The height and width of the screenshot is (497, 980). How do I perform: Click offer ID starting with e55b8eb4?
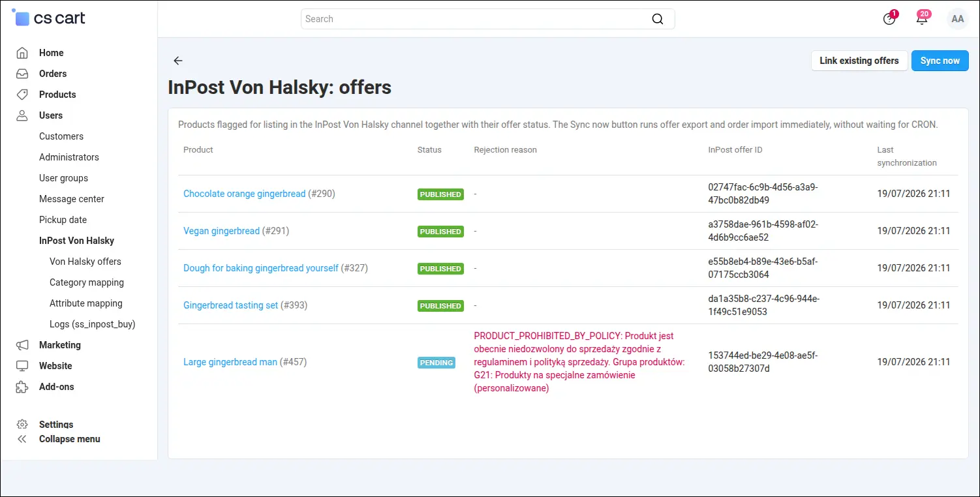pyautogui.click(x=763, y=268)
